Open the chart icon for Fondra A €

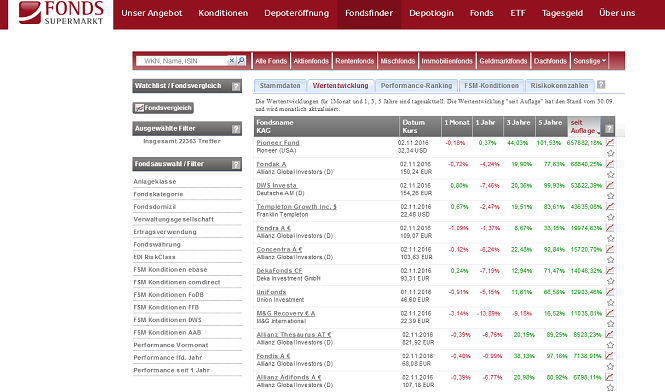[x=610, y=227]
